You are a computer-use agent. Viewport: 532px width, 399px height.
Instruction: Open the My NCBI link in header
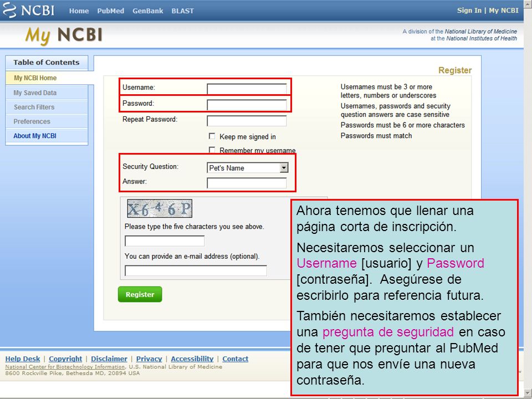[504, 11]
